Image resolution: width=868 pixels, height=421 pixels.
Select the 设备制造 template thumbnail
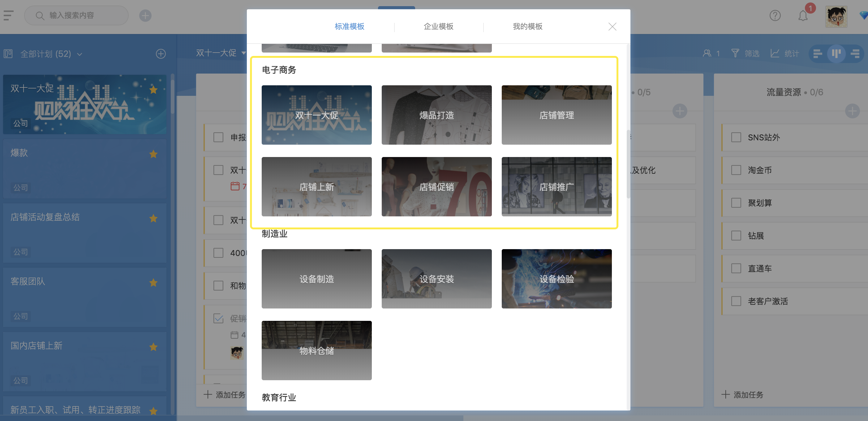click(x=316, y=279)
